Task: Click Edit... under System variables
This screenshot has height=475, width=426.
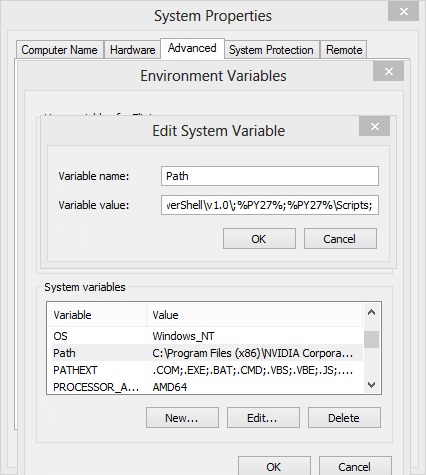Action: coord(263,417)
